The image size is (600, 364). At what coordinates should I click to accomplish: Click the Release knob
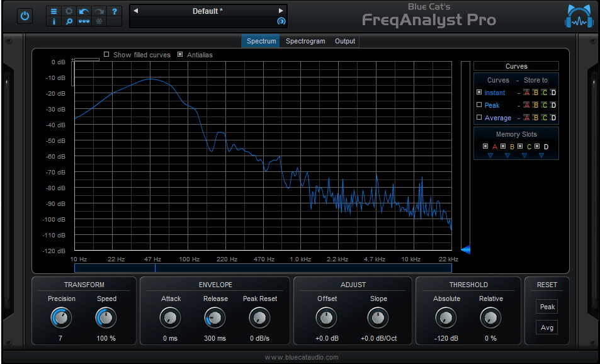tap(215, 317)
